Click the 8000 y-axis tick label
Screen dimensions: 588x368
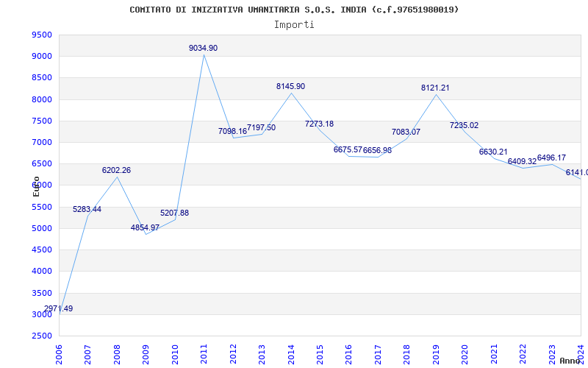click(42, 99)
